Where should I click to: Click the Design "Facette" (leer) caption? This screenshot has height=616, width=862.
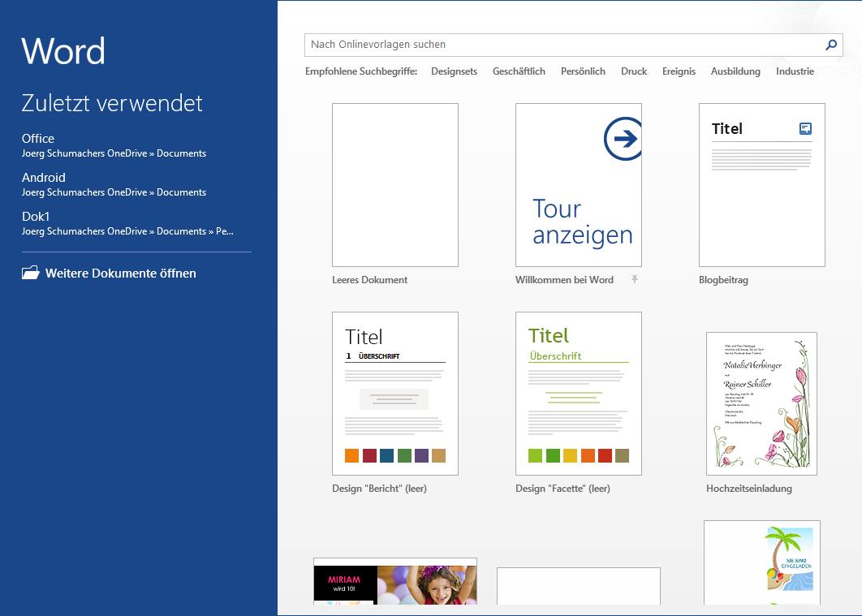(x=563, y=489)
